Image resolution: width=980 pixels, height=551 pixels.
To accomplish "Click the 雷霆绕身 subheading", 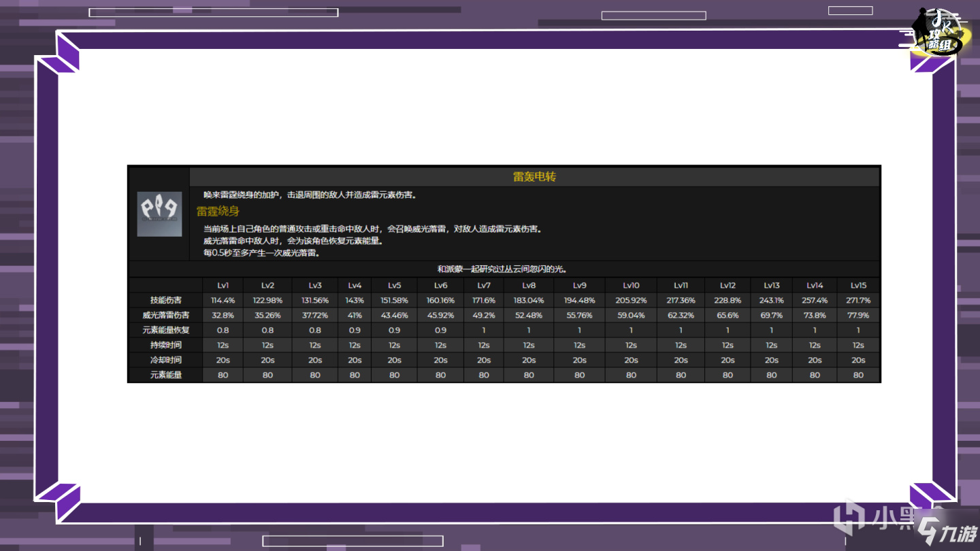I will coord(218,212).
